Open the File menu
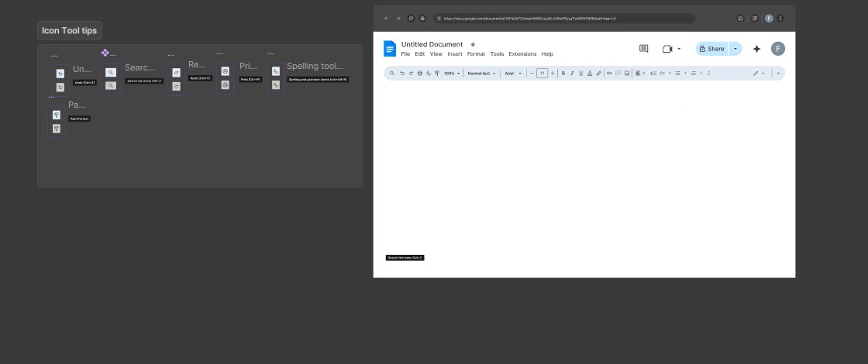868x364 pixels. pyautogui.click(x=405, y=54)
